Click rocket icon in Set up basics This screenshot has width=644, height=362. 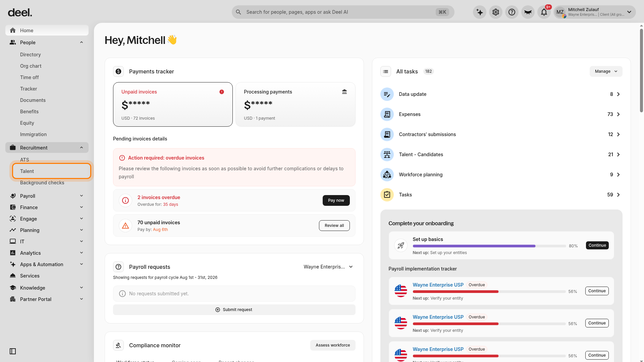coord(401,245)
